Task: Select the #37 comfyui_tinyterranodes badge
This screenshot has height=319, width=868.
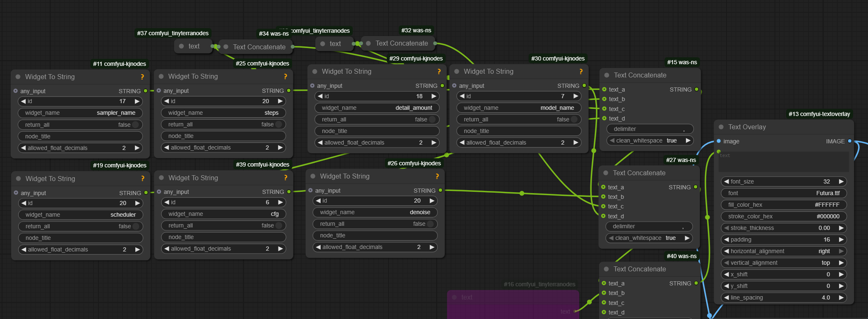Action: 173,33
